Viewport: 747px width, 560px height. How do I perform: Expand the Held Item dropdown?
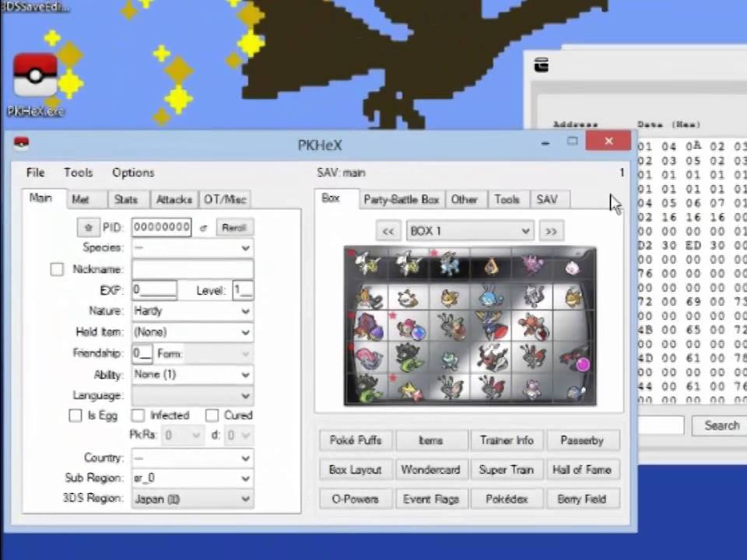point(192,332)
